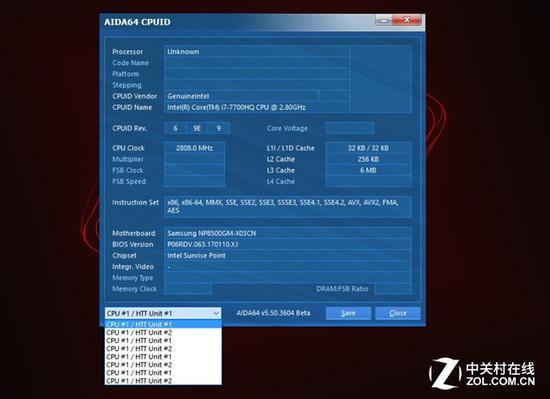Image resolution: width=550 pixels, height=399 pixels.
Task: Click the Chipset Intel Sunrise Point field
Action: tap(288, 256)
